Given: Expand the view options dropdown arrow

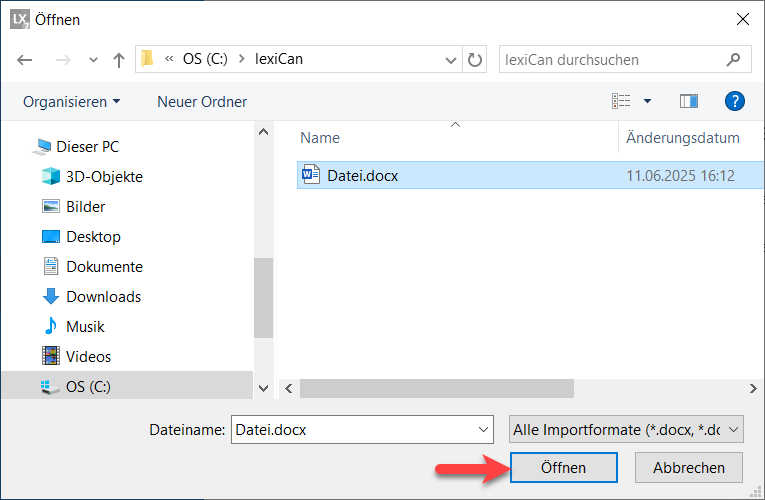Looking at the screenshot, I should [647, 101].
